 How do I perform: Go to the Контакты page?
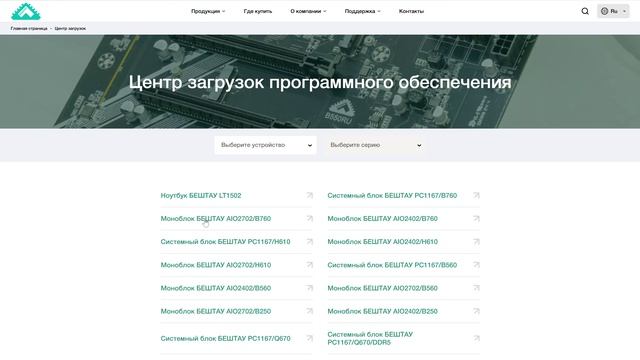click(411, 11)
